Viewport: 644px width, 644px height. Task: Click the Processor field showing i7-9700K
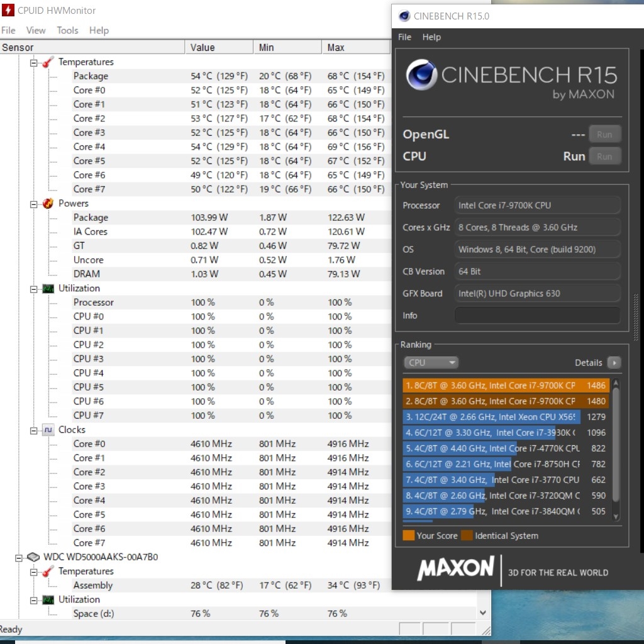click(537, 206)
